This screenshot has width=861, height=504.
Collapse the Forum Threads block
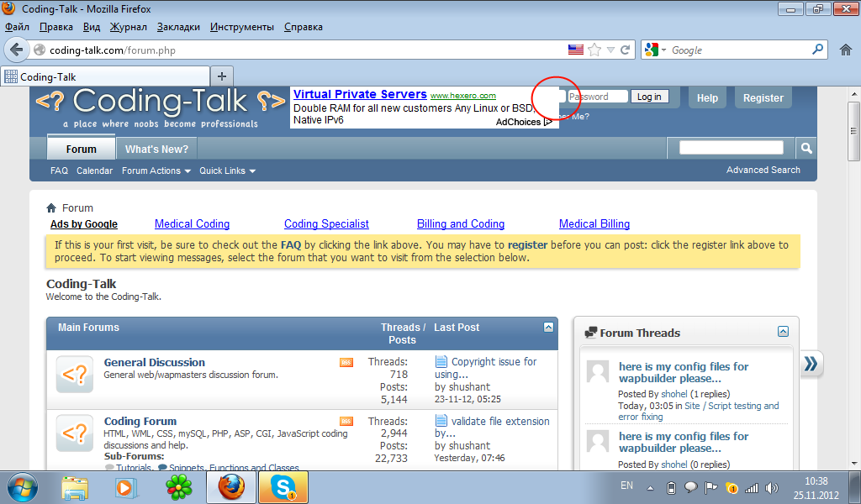(x=783, y=332)
